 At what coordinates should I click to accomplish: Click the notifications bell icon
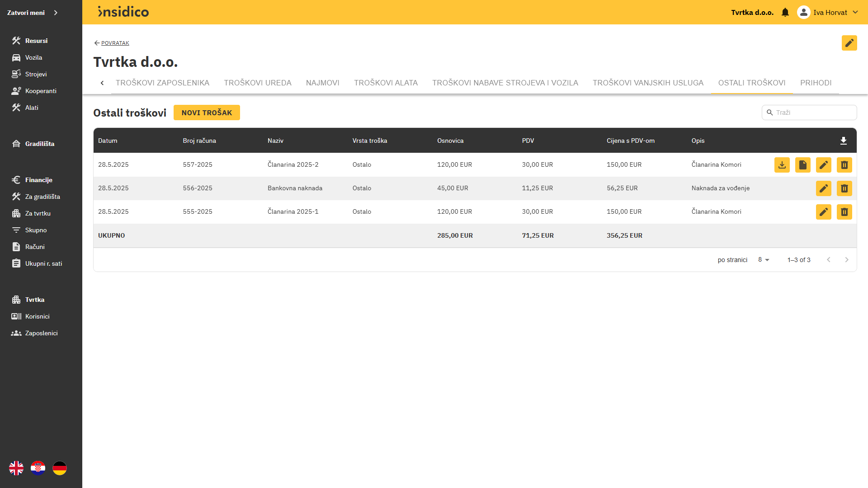coord(785,13)
